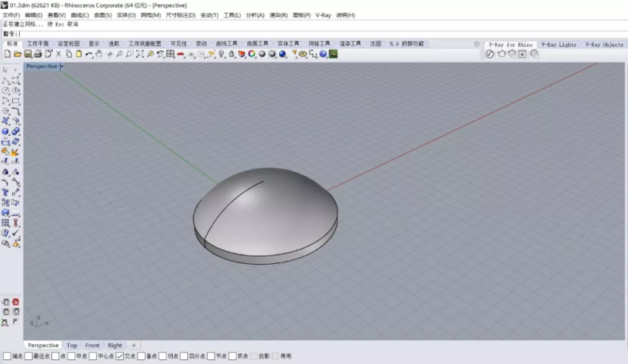Click the Cut scissors icon
628x364 pixels.
click(x=58, y=54)
